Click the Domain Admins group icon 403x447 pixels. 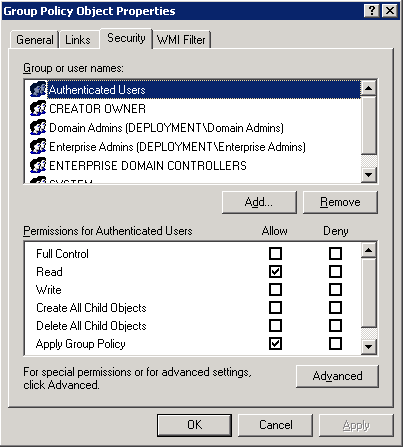click(x=38, y=127)
